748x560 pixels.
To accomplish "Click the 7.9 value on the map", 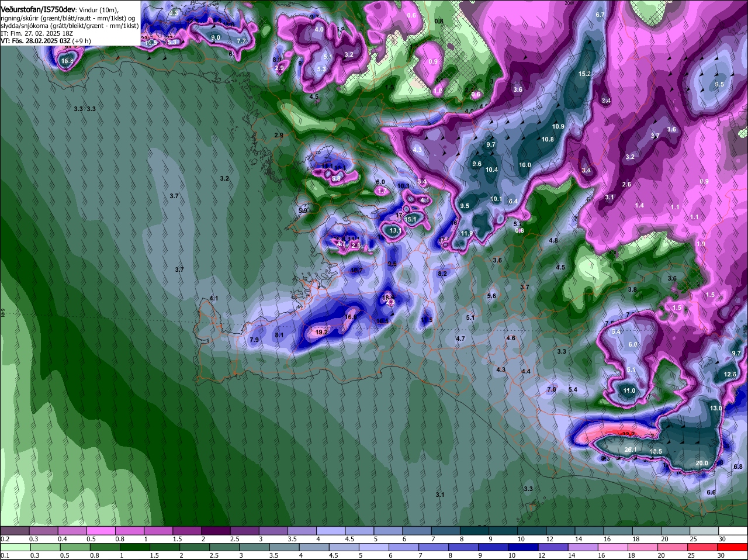I will [254, 340].
